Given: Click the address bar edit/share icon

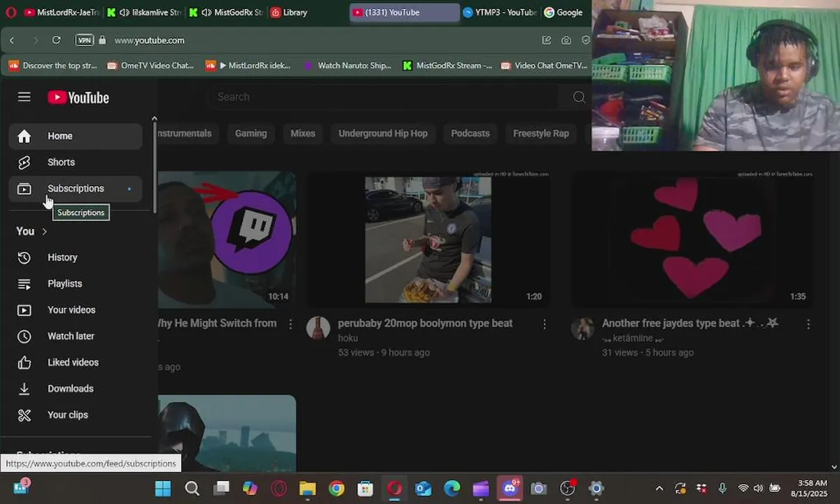Looking at the screenshot, I should pyautogui.click(x=546, y=41).
